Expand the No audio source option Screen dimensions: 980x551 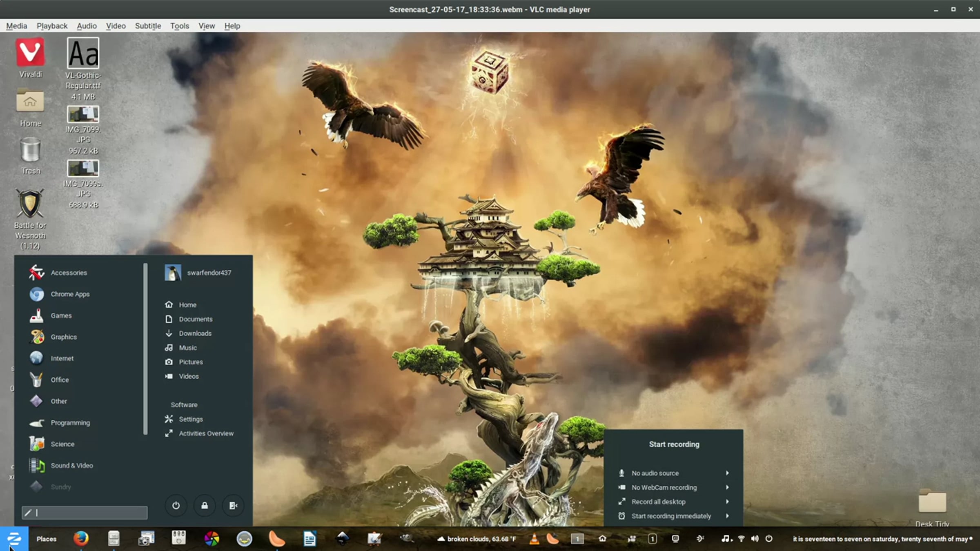[674, 473]
